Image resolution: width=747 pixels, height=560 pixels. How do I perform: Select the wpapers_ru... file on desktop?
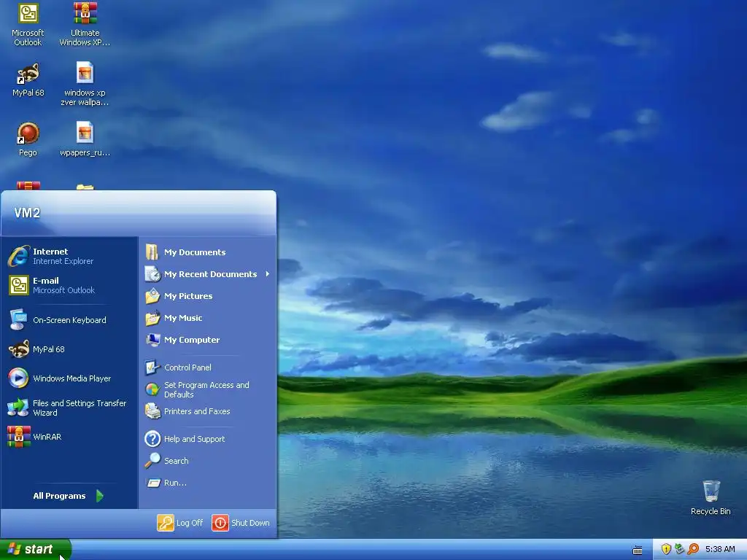[85, 139]
